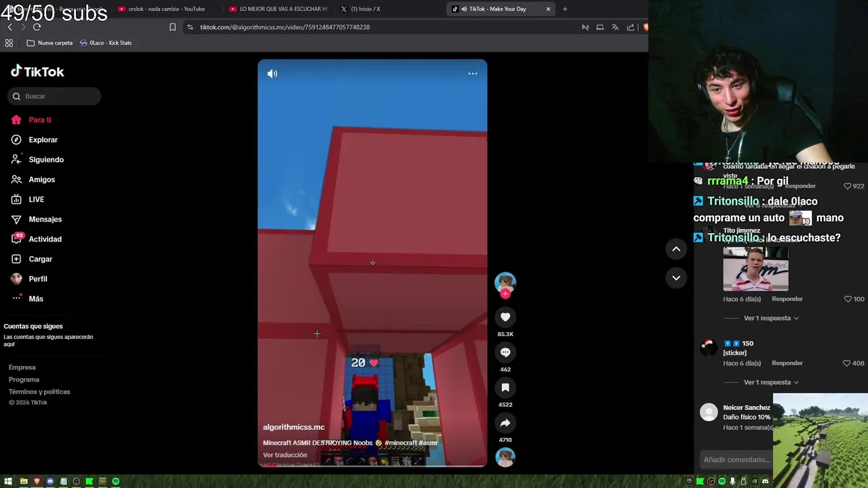
Task: Open the video three-dots options menu
Action: coord(473,74)
